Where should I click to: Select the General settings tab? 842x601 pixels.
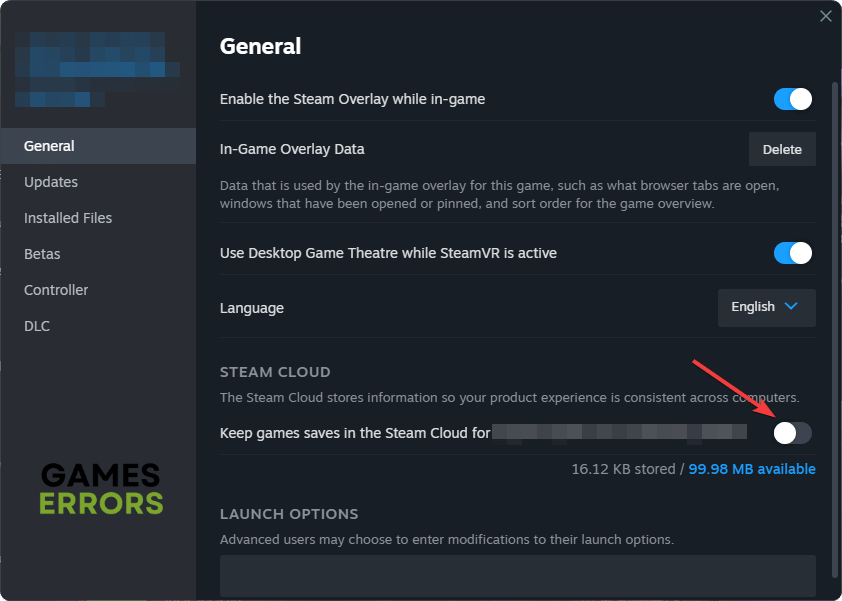[50, 146]
